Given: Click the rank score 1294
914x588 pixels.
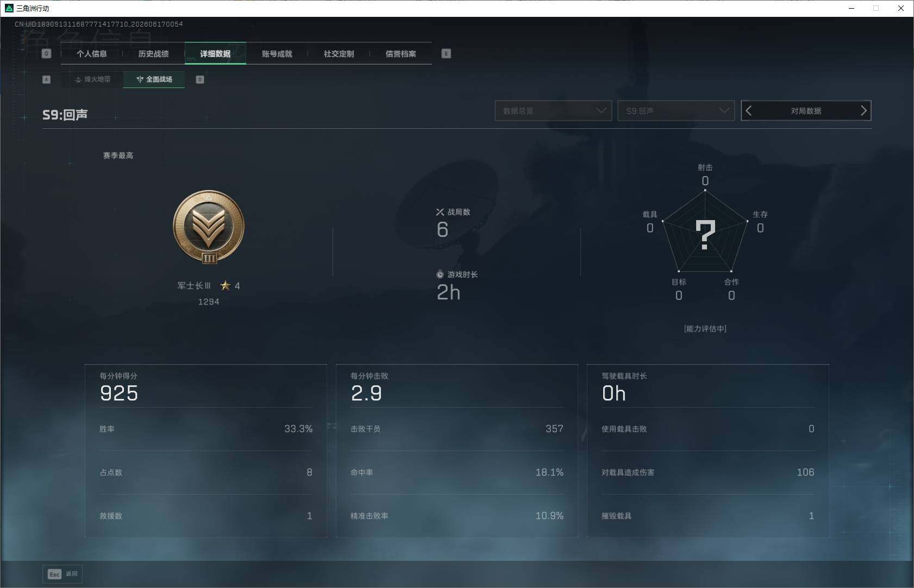Looking at the screenshot, I should (x=209, y=302).
